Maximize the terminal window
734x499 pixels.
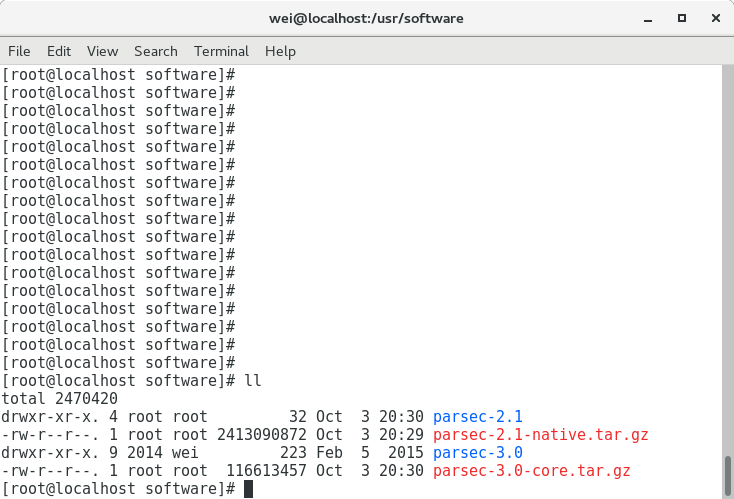[682, 18]
